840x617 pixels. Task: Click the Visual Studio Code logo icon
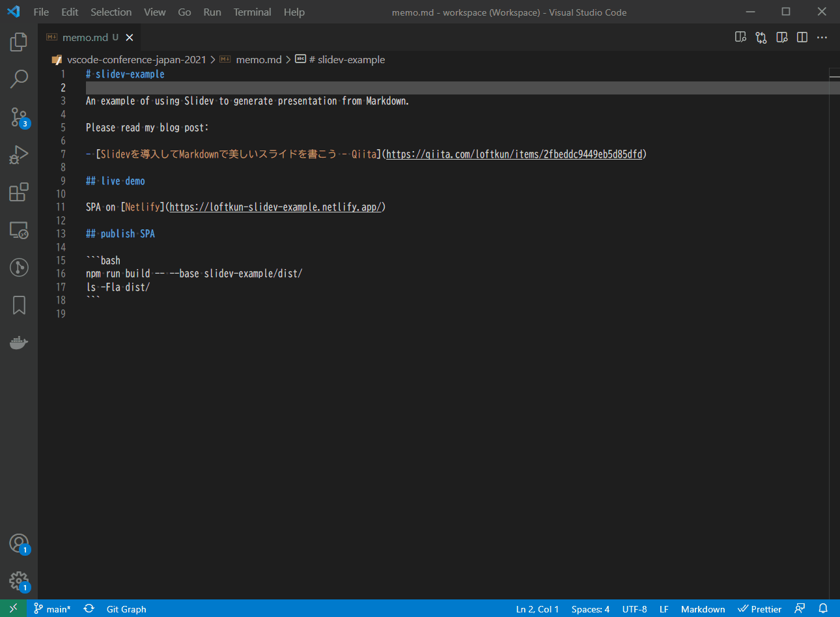pos(14,12)
